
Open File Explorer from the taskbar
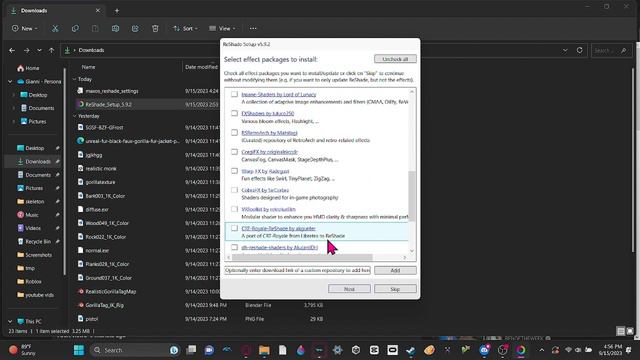point(264,350)
